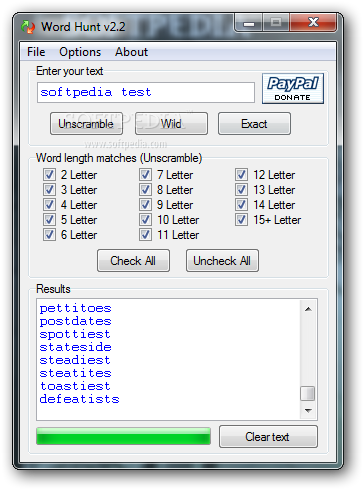Click the results scrollbar thumb

307,393
